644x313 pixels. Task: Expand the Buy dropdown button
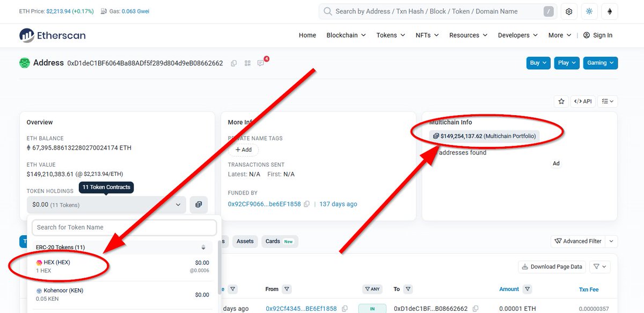539,63
